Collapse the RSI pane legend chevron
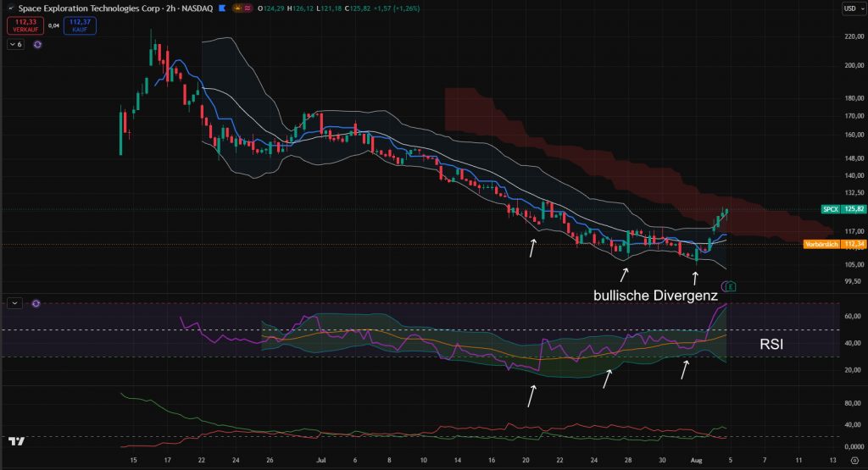Screen dimensions: 868x470 (x=14, y=303)
